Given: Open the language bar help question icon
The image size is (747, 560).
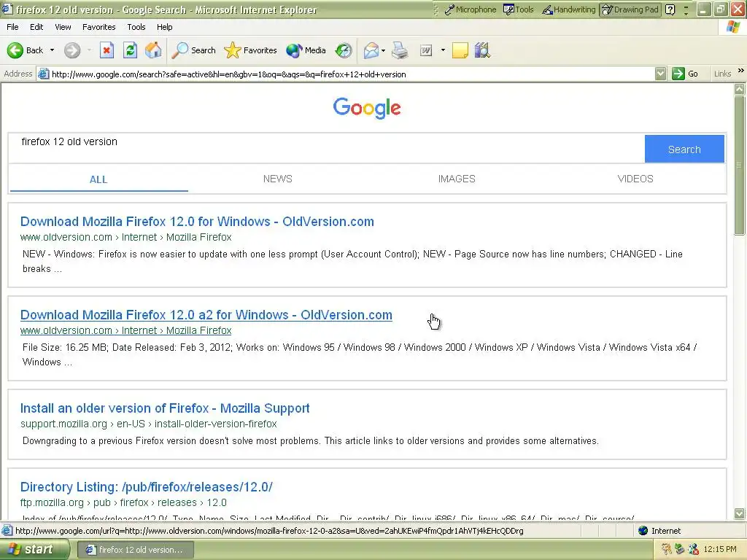Looking at the screenshot, I should coord(670,9).
